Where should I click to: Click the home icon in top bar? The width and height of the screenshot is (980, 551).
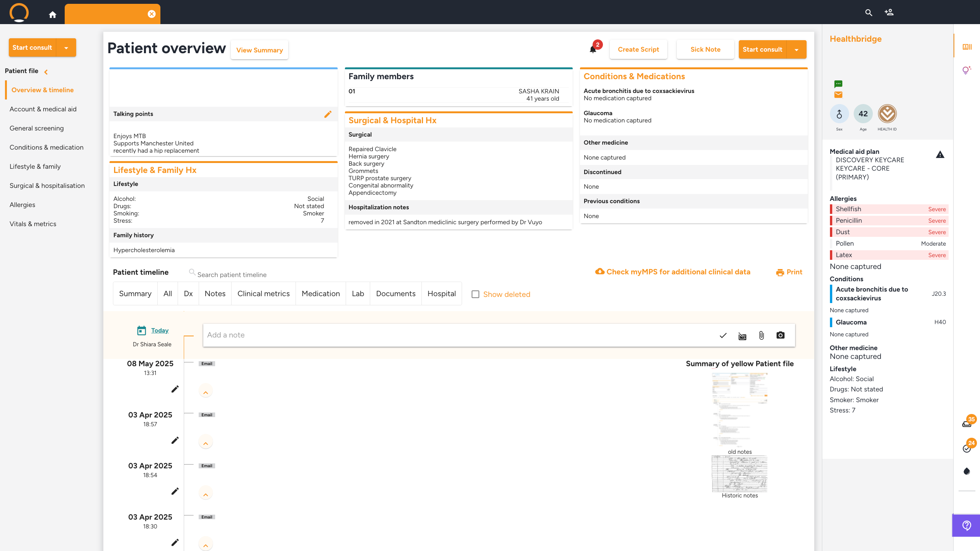(x=52, y=15)
